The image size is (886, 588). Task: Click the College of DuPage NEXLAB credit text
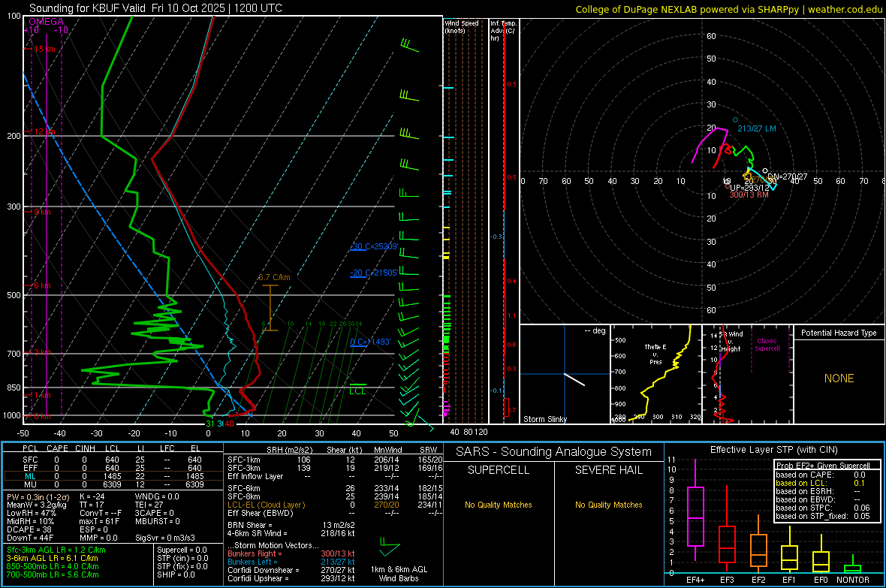(728, 9)
